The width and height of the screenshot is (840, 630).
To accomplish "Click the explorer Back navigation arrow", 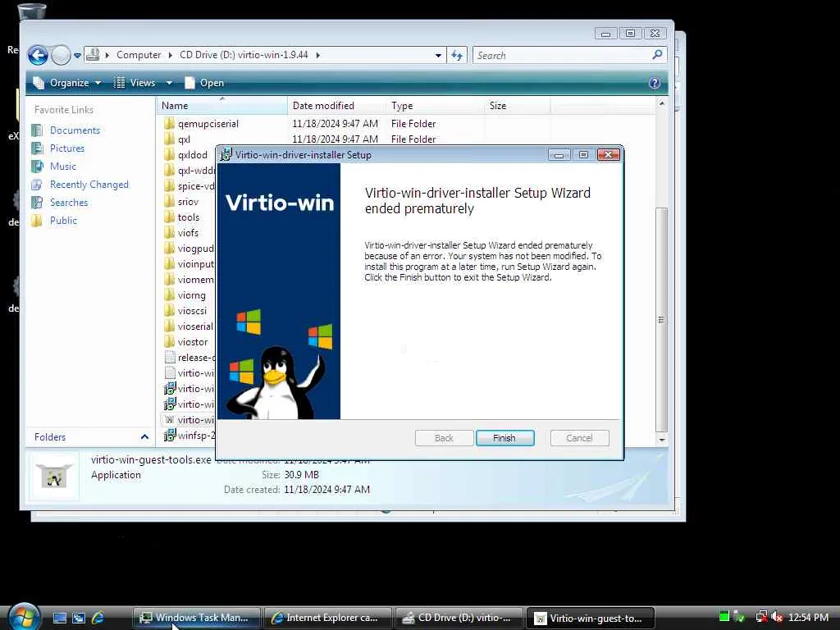I will pos(38,55).
